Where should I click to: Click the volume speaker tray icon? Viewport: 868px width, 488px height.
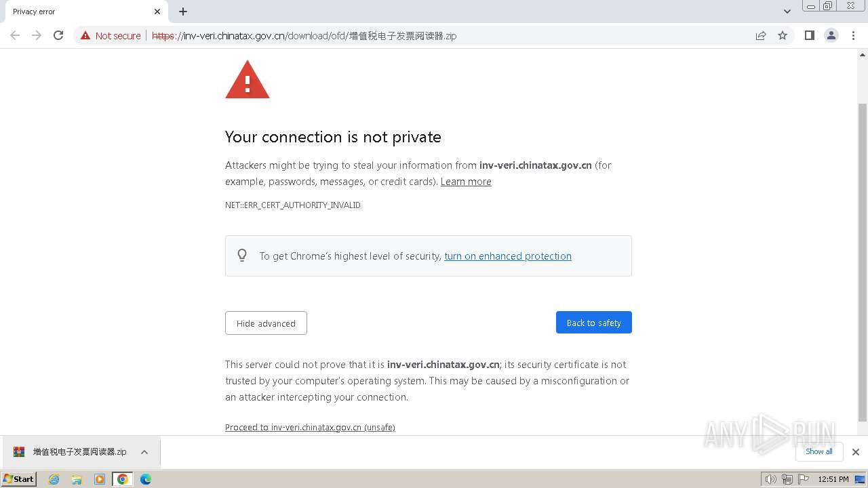771,479
